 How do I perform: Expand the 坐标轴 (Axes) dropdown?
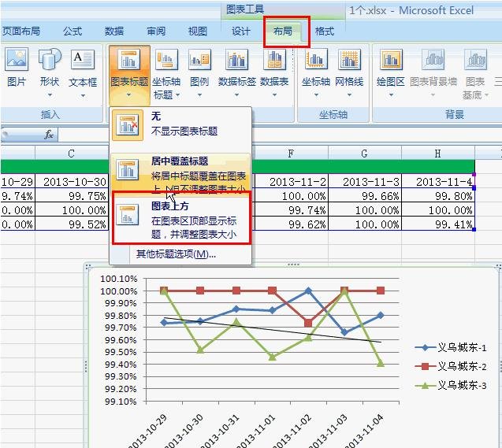tap(315, 68)
